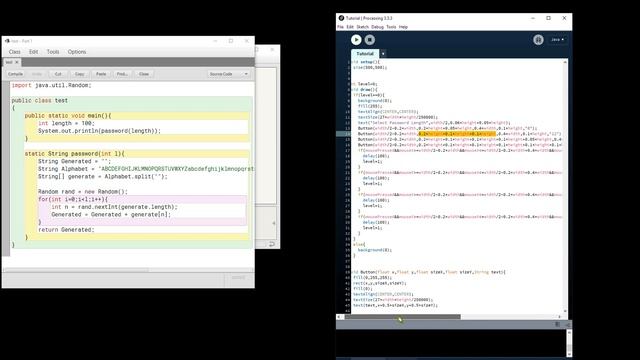The image size is (640, 360).
Task: Click the 'static String password(int l){' line
Action: (x=75, y=154)
